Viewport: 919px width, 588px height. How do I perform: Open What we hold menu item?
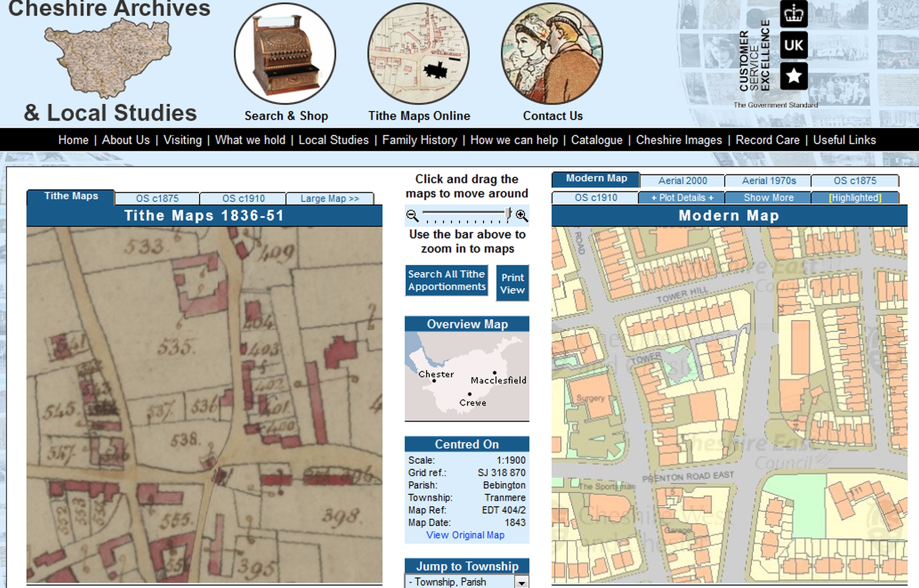coord(250,140)
